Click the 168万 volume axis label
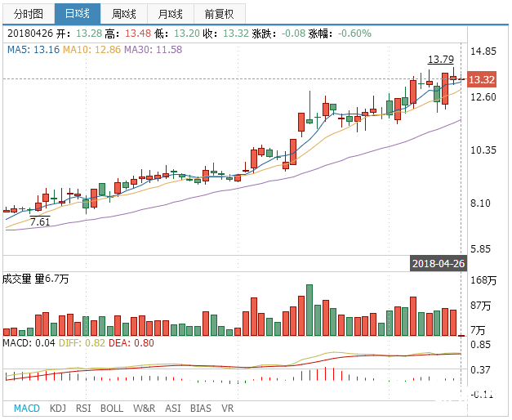 point(483,280)
